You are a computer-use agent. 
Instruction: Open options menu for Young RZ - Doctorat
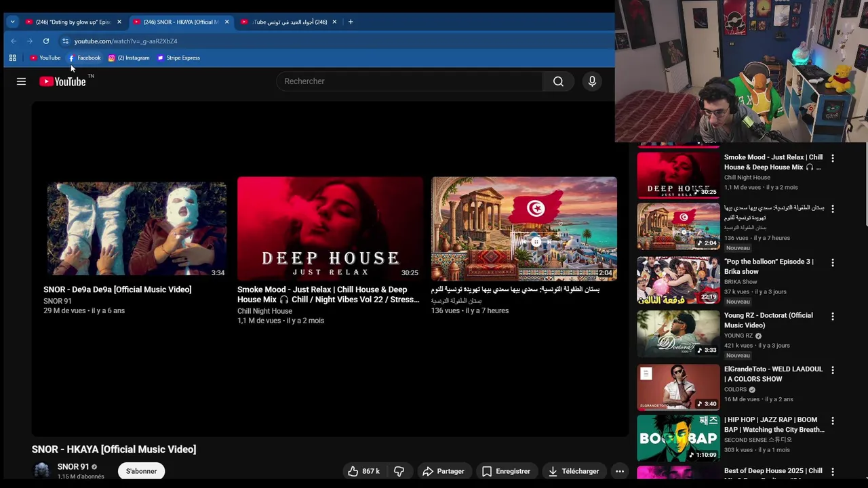[x=833, y=317]
